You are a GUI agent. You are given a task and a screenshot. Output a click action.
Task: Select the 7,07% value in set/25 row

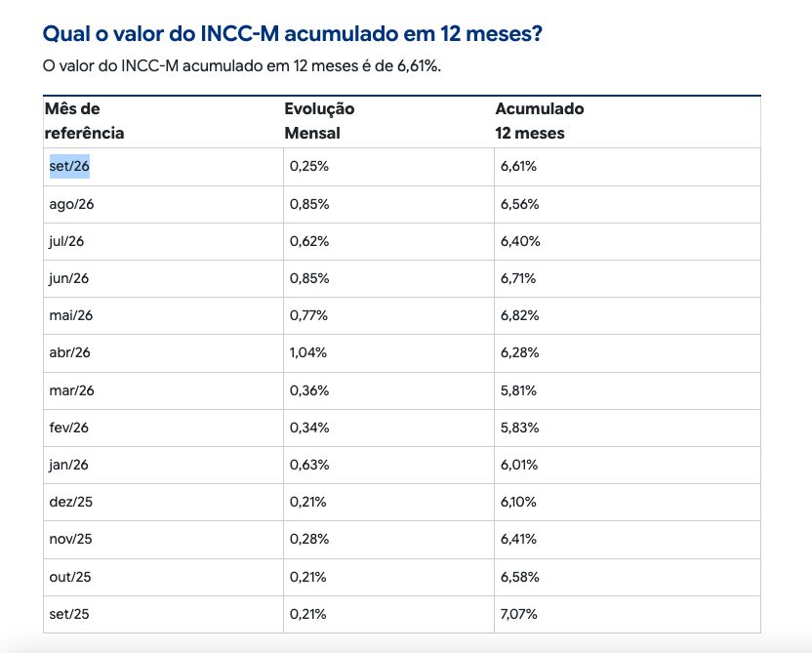tap(519, 614)
